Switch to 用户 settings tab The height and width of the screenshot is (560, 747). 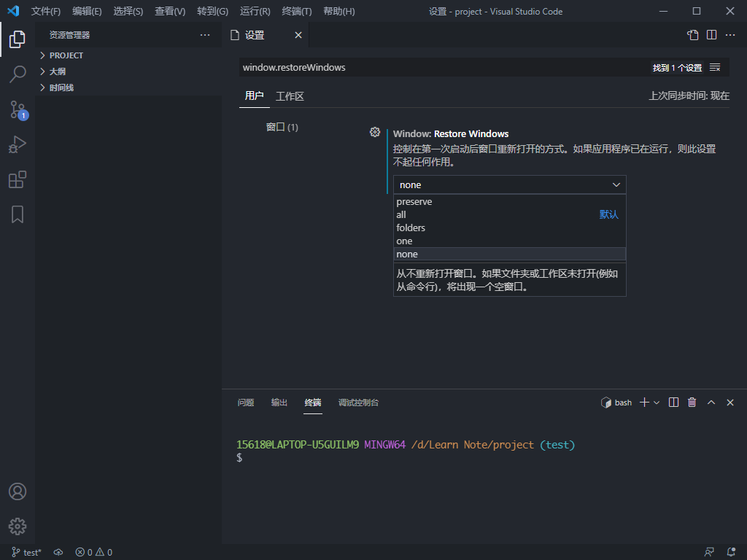[x=254, y=96]
